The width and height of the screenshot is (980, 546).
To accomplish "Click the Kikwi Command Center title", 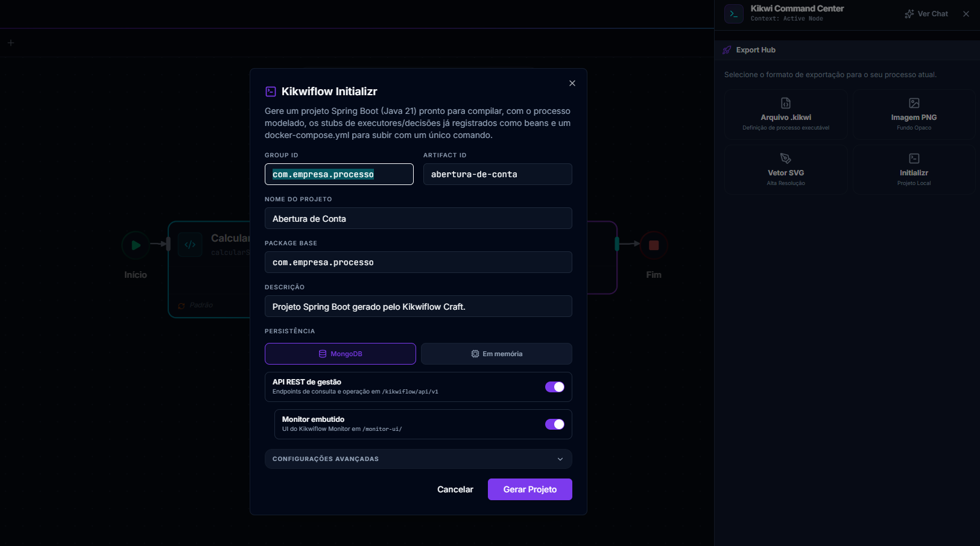I will [797, 8].
